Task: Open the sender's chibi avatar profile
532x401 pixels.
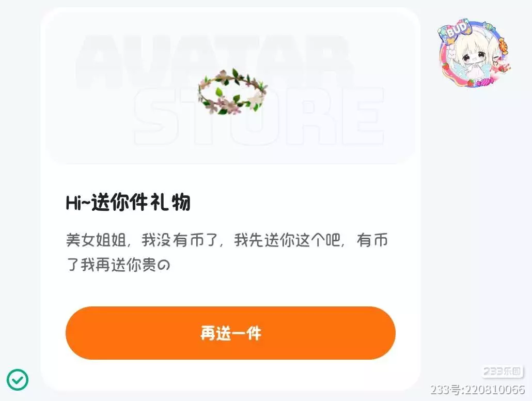Action: coord(474,53)
